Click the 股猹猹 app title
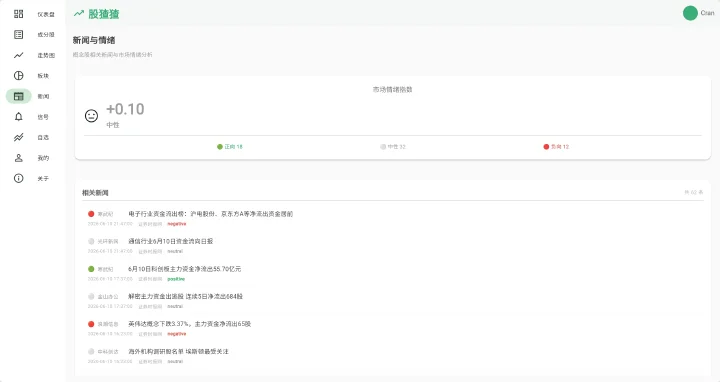The width and height of the screenshot is (720, 382). pyautogui.click(x=104, y=14)
